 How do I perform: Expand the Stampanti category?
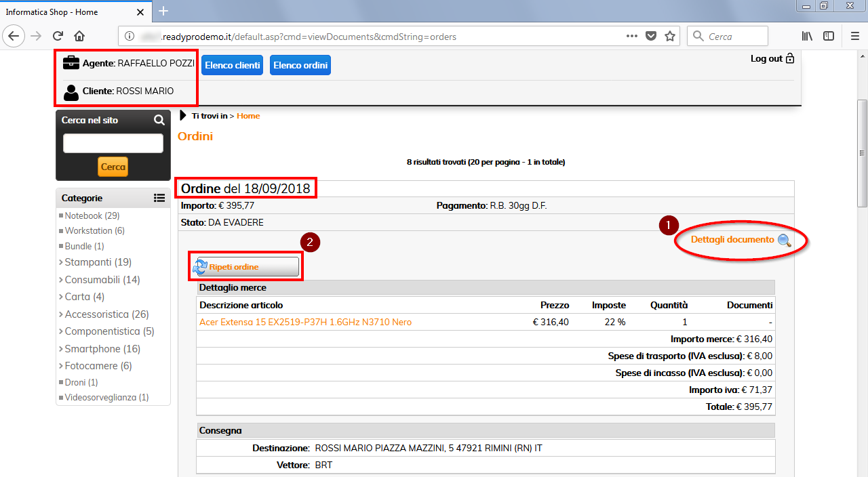point(88,262)
